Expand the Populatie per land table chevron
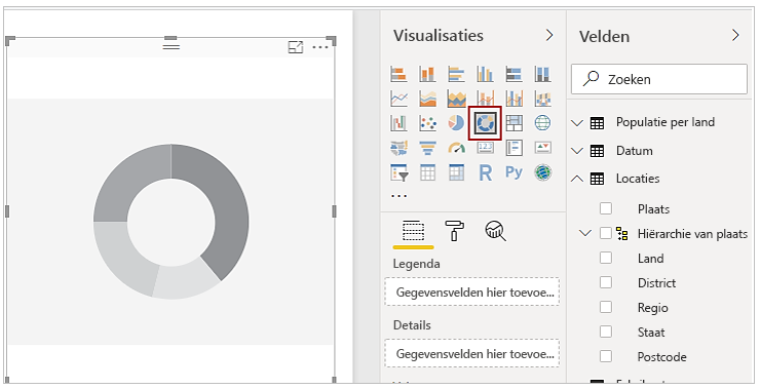 click(577, 123)
